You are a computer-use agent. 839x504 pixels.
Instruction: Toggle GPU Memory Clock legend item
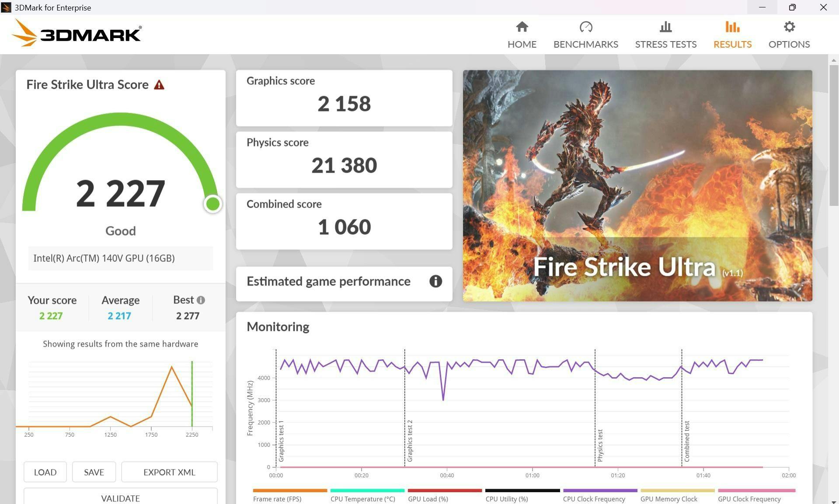pos(677,496)
